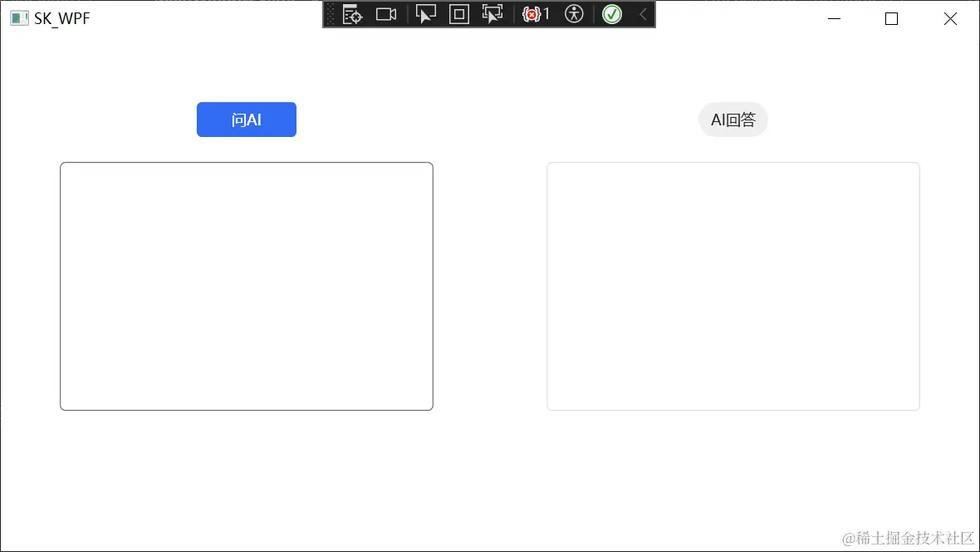This screenshot has width=980, height=552.
Task: Close the SK_WPF window
Action: (950, 19)
